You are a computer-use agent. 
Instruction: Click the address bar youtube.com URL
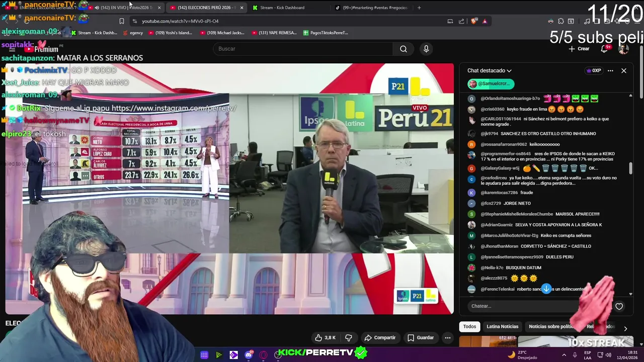(x=180, y=21)
